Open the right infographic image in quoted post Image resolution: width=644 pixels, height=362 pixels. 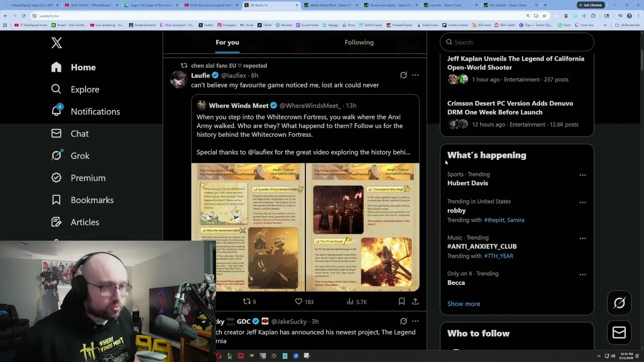(362, 227)
